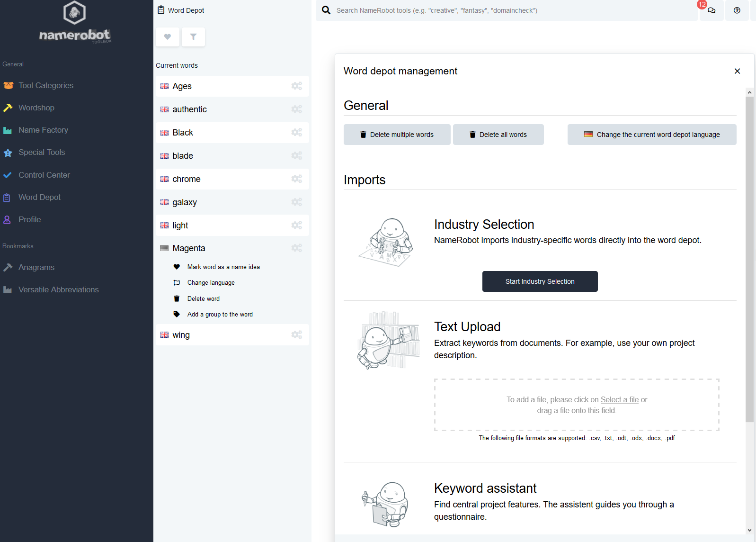Select Word Depot in sidebar
756x542 pixels.
click(39, 197)
